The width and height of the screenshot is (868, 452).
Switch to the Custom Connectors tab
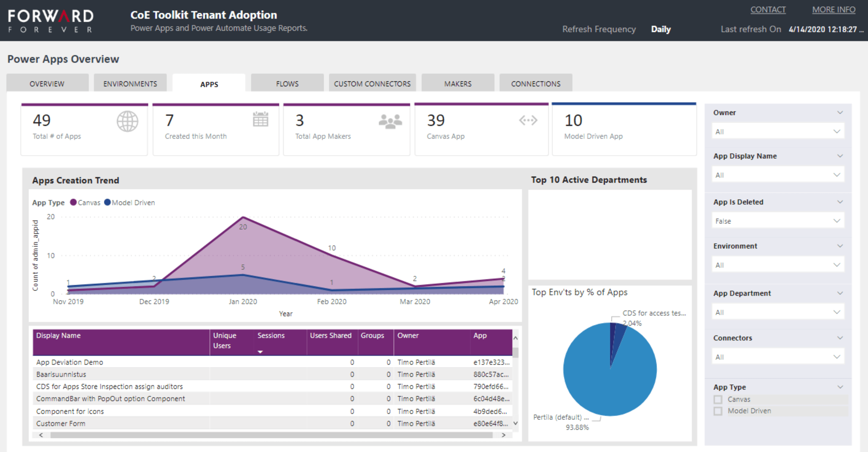coord(372,83)
